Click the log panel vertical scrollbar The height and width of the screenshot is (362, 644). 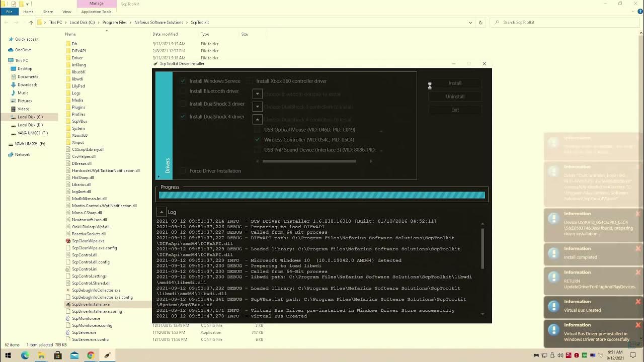tap(482, 249)
